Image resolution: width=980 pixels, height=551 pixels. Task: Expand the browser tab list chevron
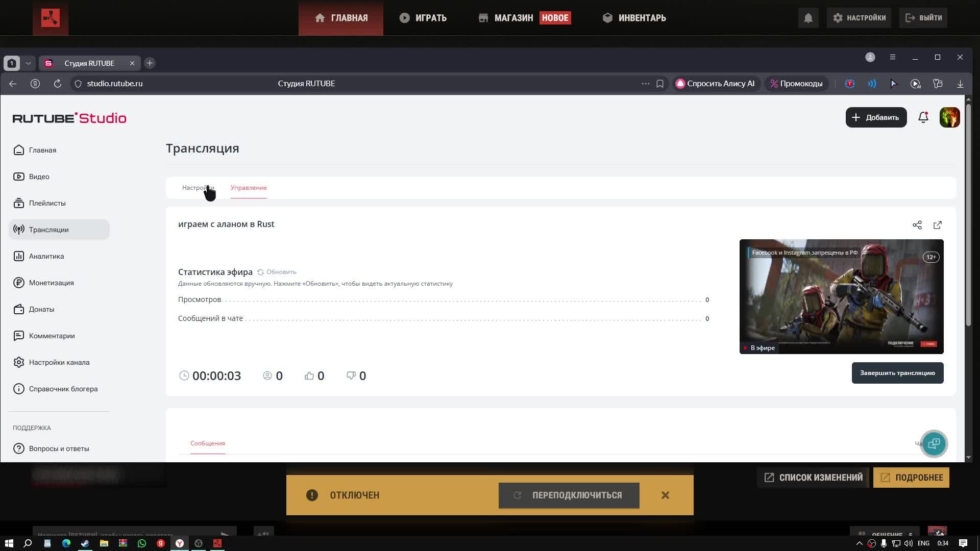click(x=28, y=63)
